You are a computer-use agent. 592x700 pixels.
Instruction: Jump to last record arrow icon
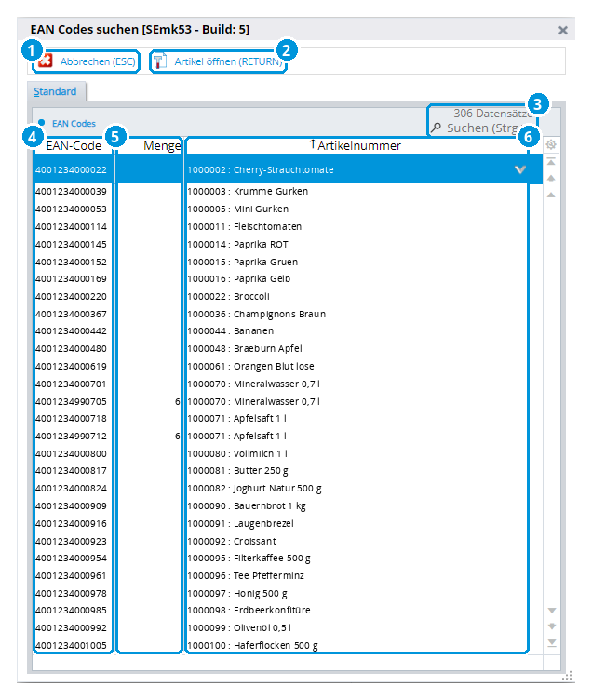pos(552,642)
